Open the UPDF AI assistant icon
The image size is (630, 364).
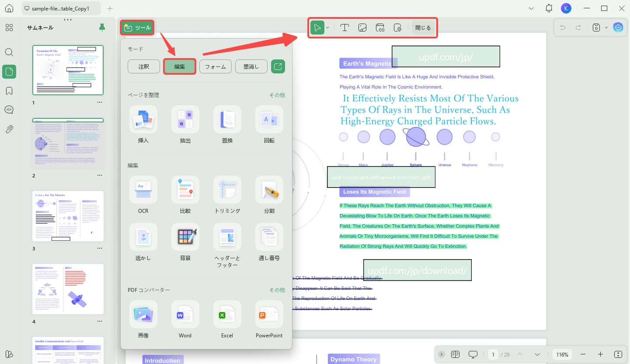[618, 28]
